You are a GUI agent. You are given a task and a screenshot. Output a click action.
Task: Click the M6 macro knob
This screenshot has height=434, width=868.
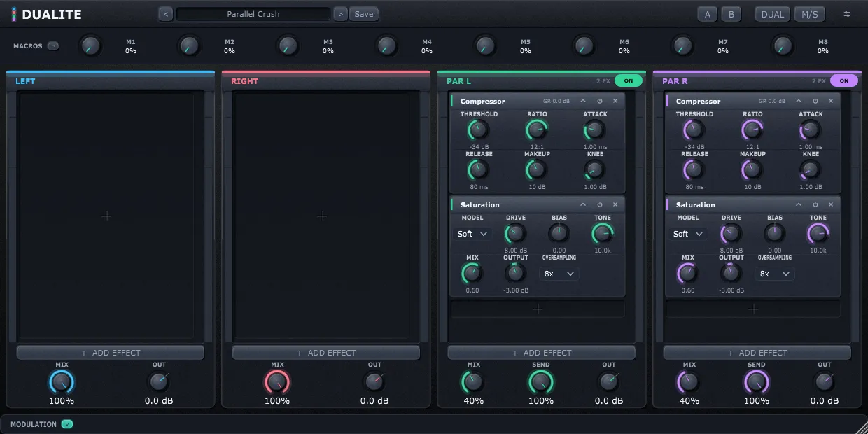[584, 46]
